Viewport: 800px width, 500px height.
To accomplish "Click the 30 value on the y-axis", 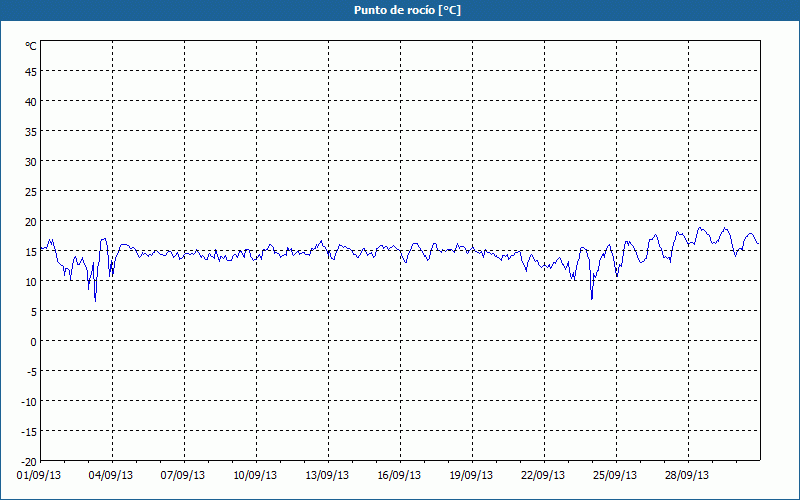I will [31, 162].
